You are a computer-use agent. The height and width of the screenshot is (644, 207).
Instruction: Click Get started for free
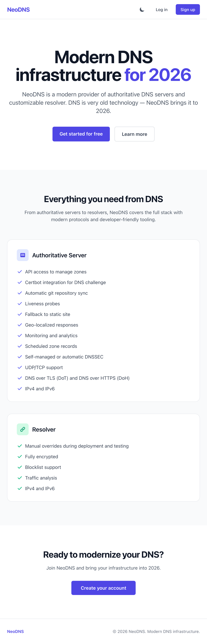(81, 134)
